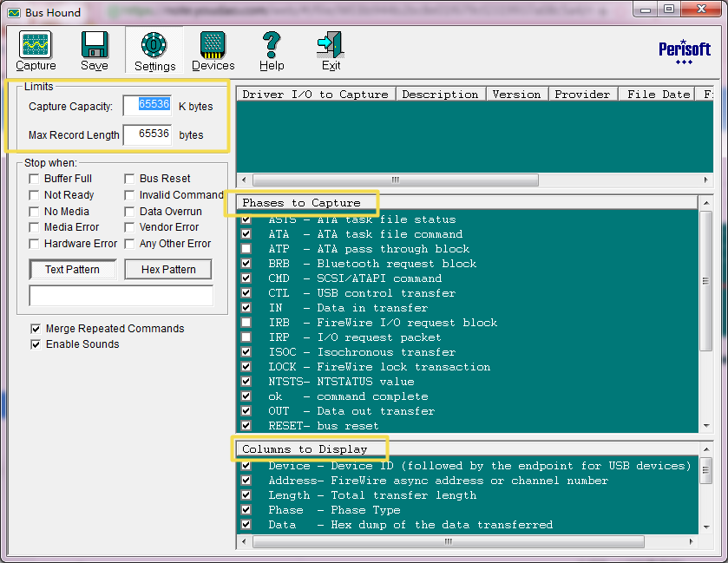The width and height of the screenshot is (728, 563).
Task: Enable IRB FireWire I/O request block
Action: [246, 323]
